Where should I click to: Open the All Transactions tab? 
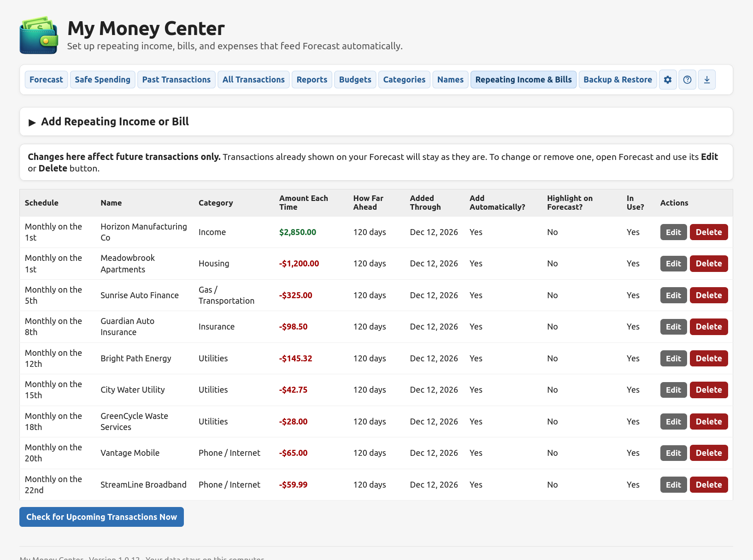point(253,80)
